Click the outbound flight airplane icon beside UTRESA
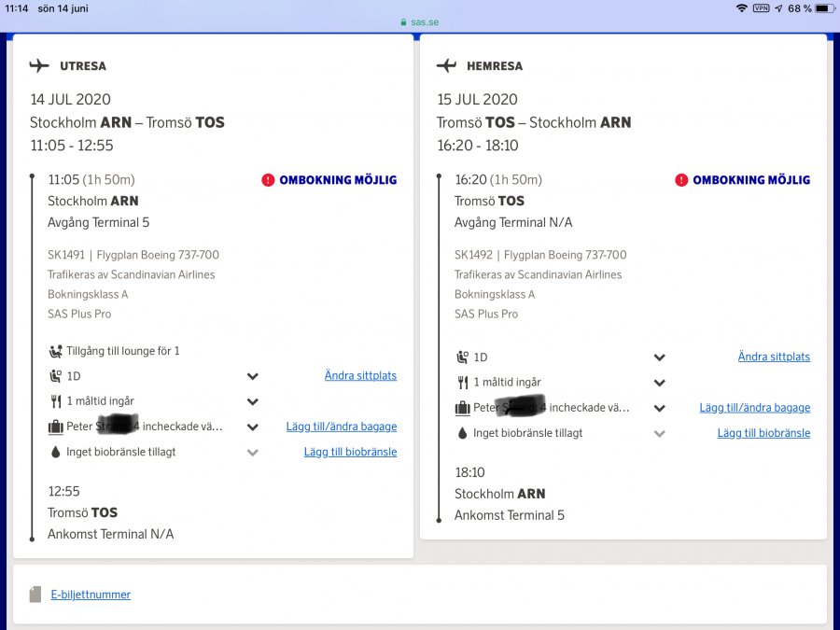 (39, 66)
